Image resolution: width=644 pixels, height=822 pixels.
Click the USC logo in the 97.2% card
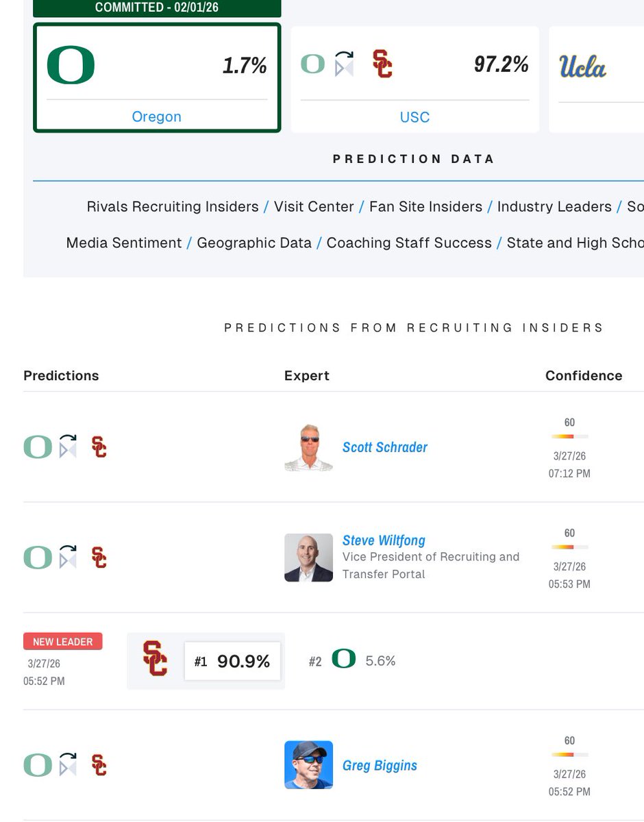click(x=382, y=64)
